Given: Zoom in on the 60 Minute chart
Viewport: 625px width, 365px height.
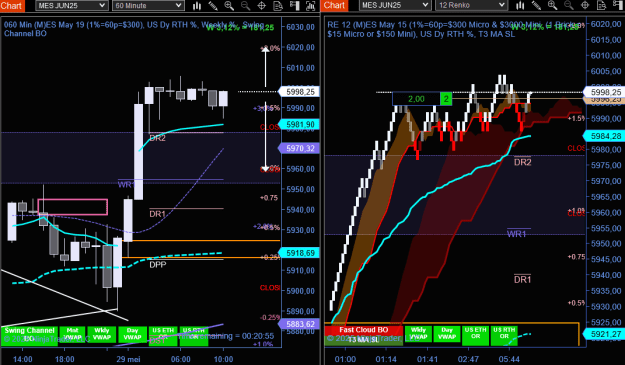Looking at the screenshot, I should coord(229,6).
